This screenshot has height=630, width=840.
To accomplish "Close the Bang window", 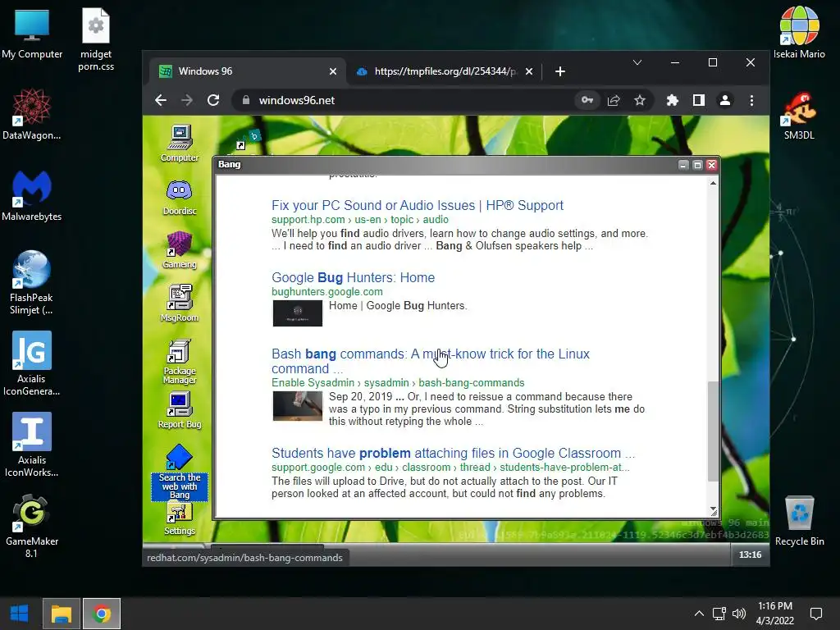I will [x=711, y=164].
